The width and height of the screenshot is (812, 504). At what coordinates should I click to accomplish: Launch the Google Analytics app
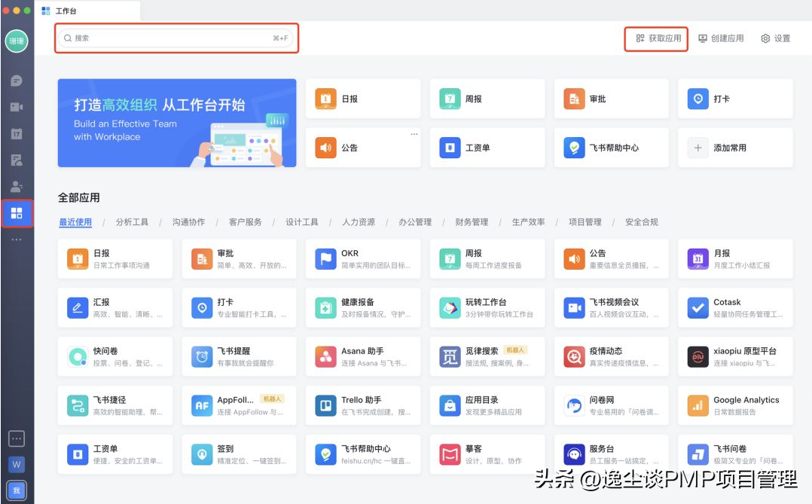tap(734, 405)
